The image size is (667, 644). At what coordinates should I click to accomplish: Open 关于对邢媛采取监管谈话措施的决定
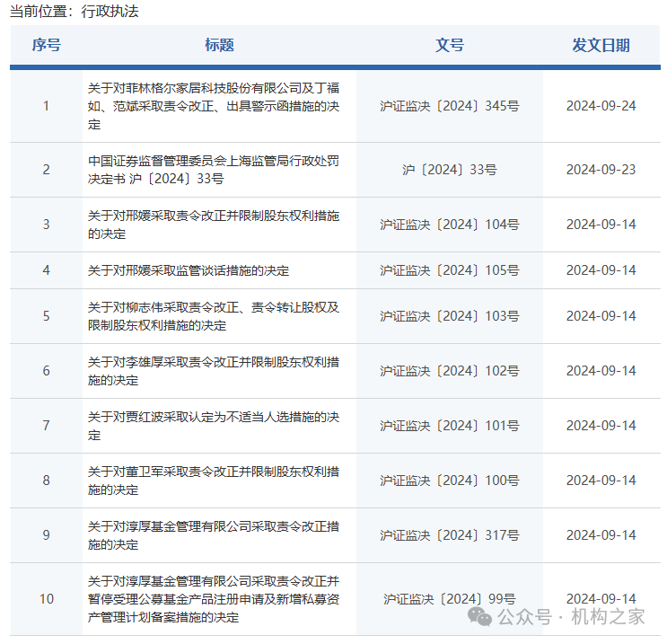tap(189, 270)
